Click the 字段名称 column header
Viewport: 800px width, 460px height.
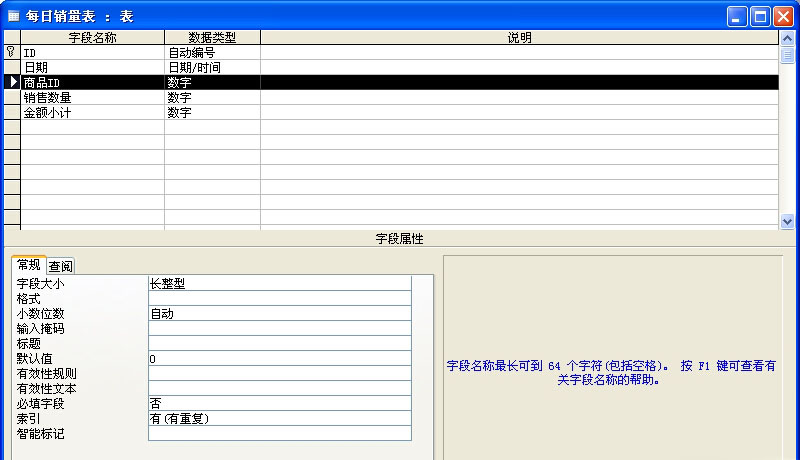(92, 37)
